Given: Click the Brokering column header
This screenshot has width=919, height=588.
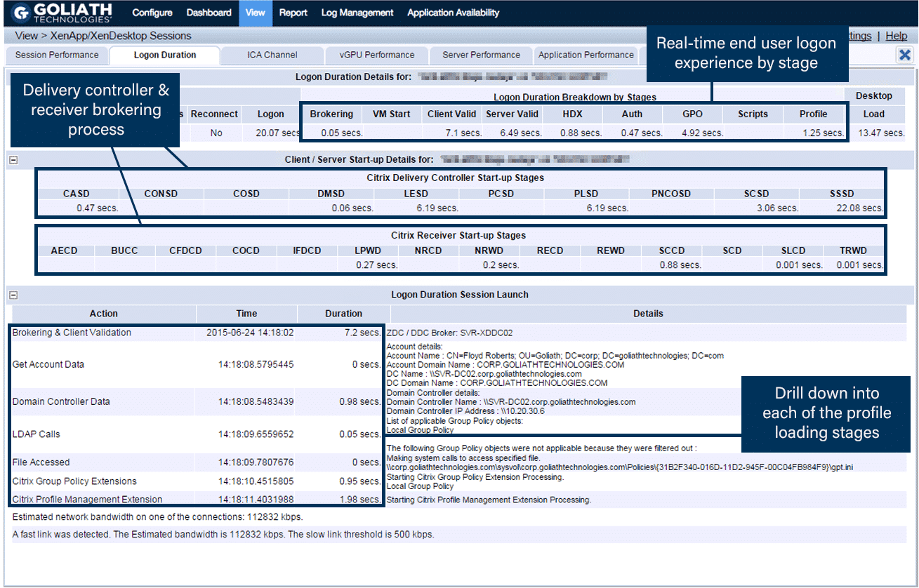Looking at the screenshot, I should (331, 114).
